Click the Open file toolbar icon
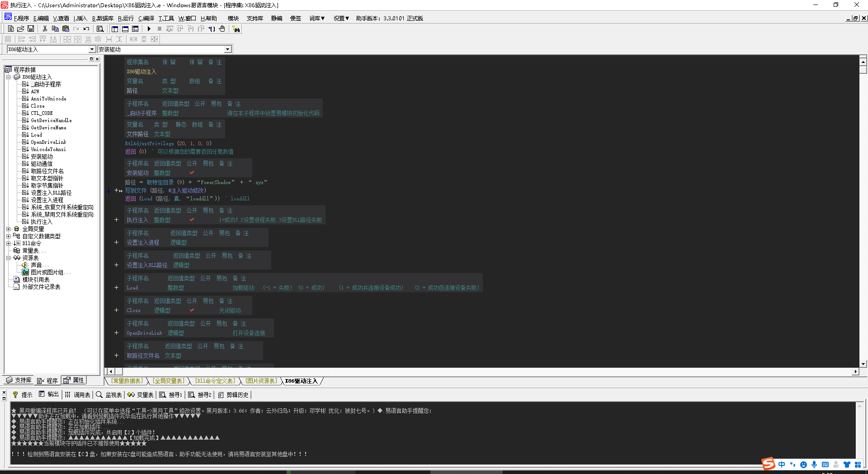 [20, 28]
